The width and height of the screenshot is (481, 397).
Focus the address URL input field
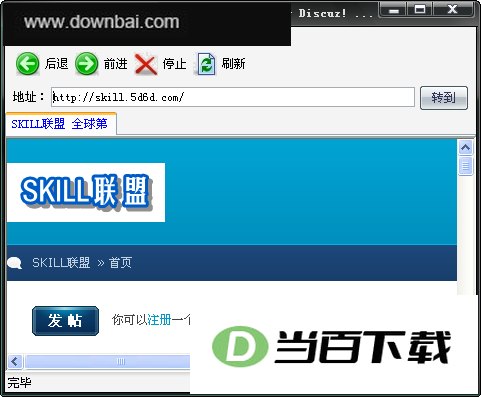pos(233,97)
